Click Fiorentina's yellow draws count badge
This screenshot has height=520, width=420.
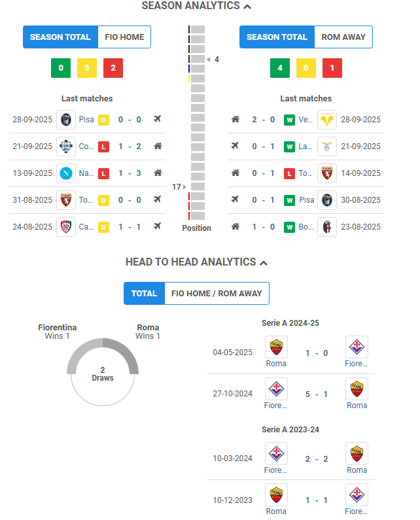(x=87, y=68)
